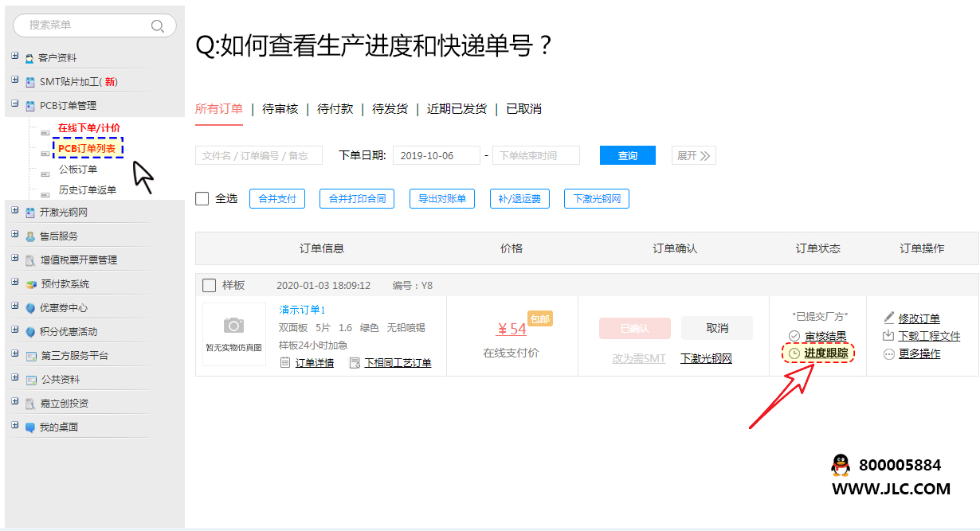980x531 pixels.
Task: Focus the 文件名/订单编号 search field
Action: coord(258,156)
